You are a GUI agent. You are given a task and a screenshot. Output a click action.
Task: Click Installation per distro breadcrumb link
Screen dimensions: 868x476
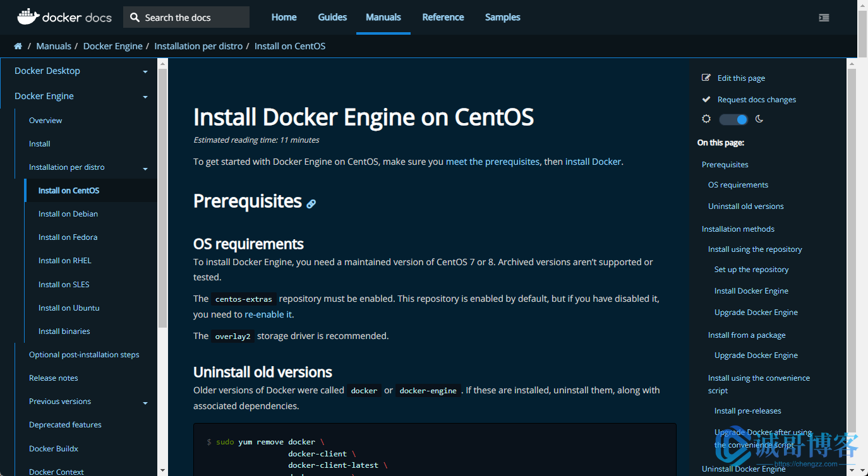pos(198,46)
